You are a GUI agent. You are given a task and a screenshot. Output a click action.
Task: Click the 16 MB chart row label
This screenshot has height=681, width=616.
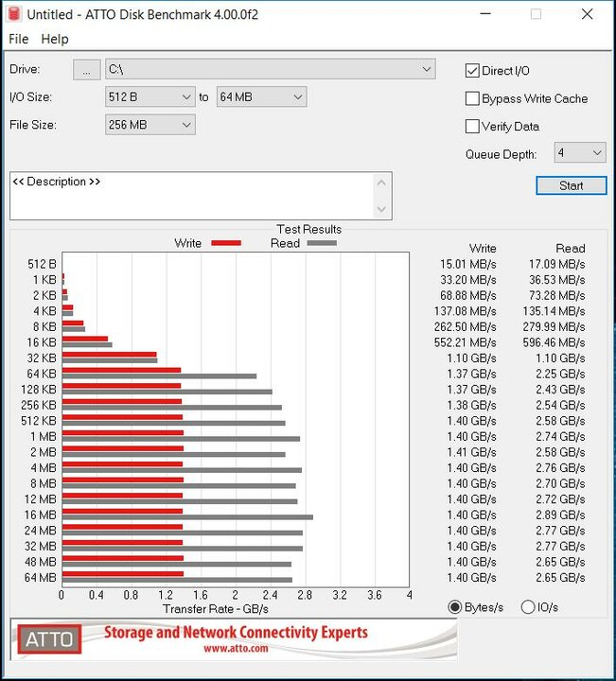coord(41,515)
